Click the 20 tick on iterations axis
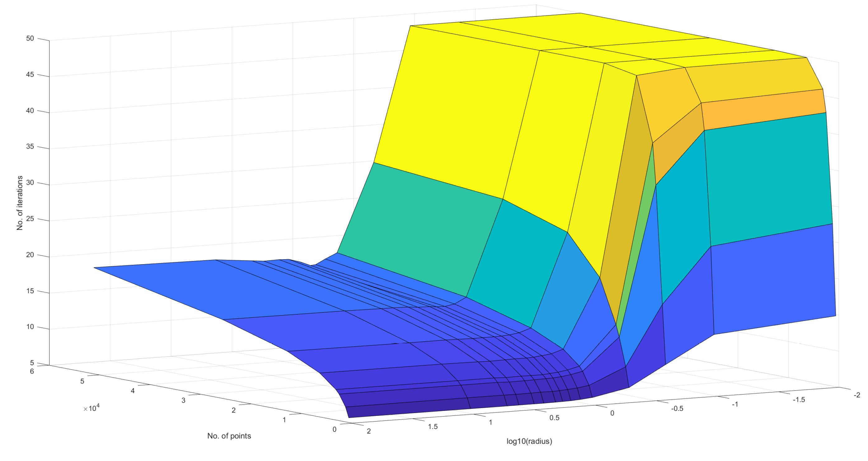Image resolution: width=868 pixels, height=461 pixels. [30, 255]
